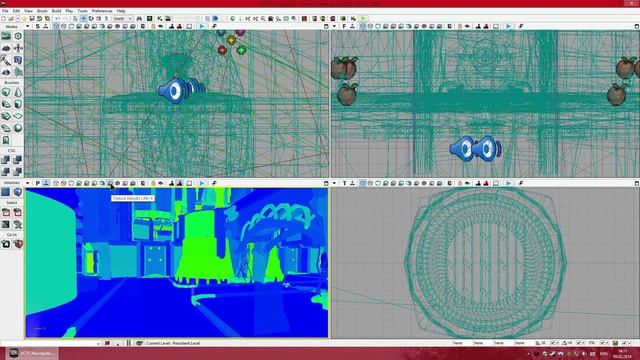
Task: Click the Save level icon in main toolbar
Action: pyautogui.click(x=31, y=19)
